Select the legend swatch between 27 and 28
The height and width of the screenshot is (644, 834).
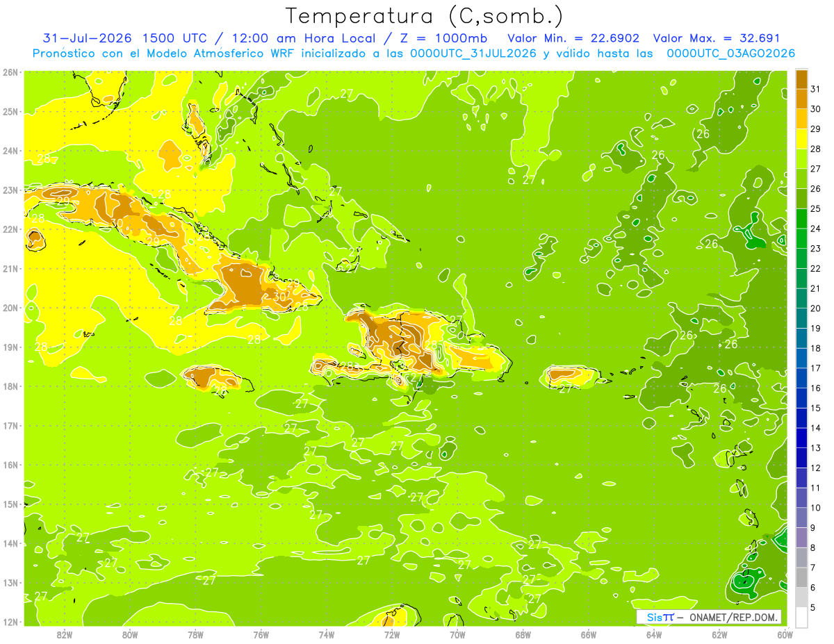(801, 158)
